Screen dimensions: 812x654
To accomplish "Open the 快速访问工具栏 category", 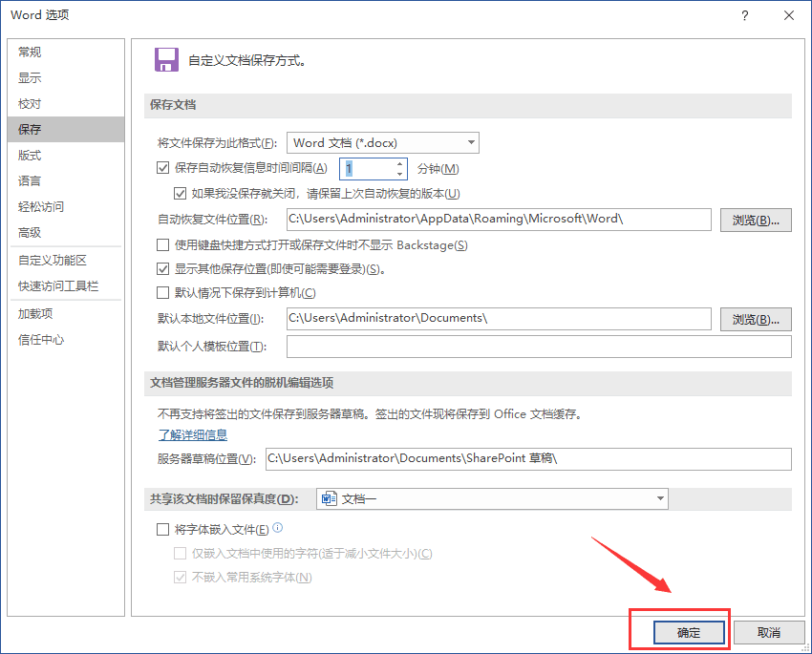I will point(66,286).
